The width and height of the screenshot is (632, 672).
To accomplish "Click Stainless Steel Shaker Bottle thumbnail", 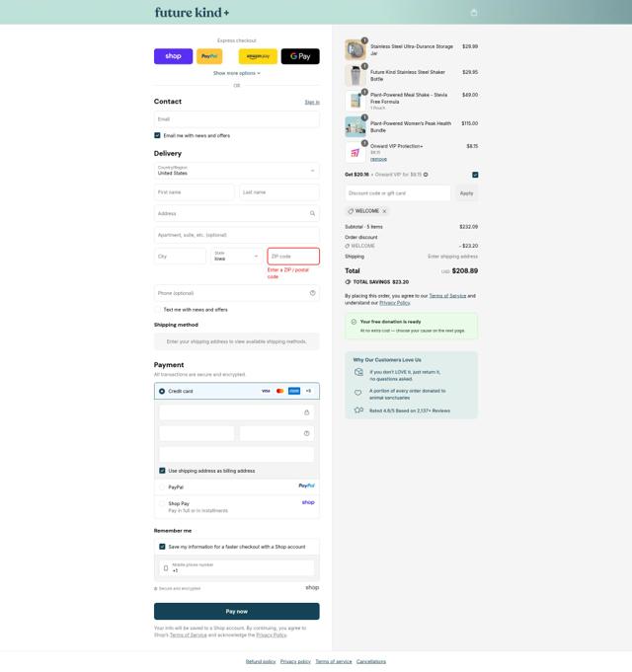I will pos(355,75).
